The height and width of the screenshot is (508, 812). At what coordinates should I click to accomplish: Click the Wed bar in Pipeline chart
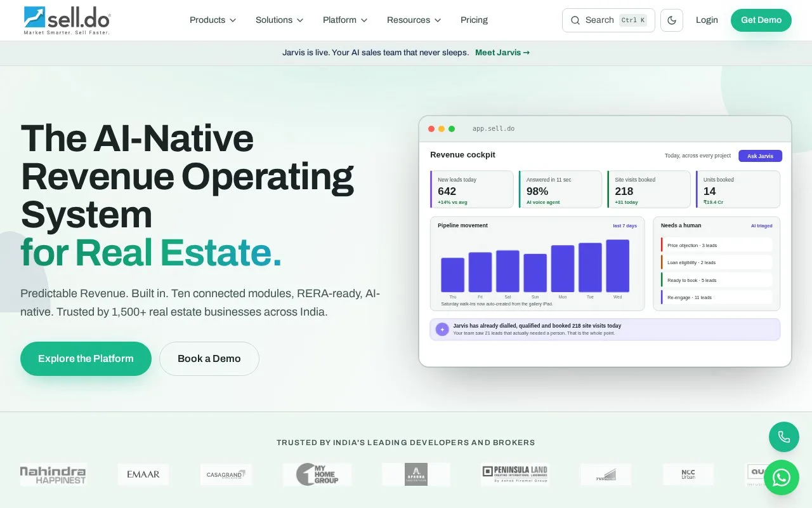point(617,266)
